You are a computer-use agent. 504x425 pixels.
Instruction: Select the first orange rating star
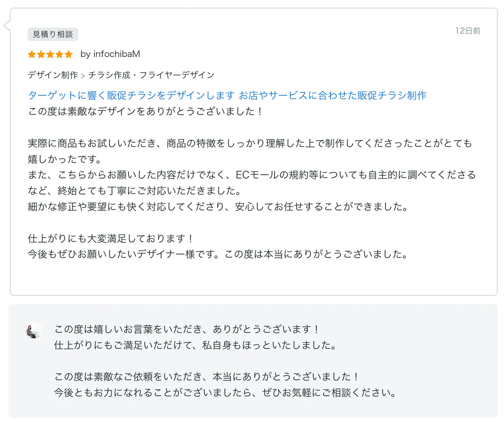point(32,54)
